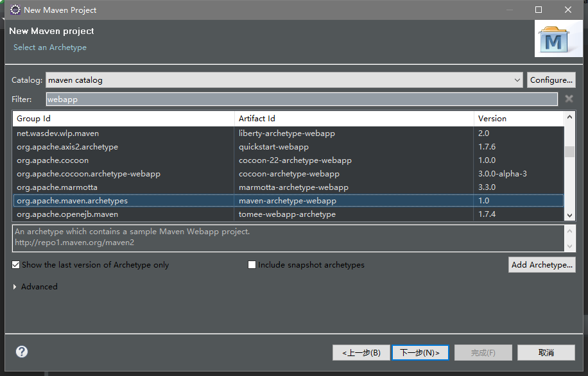Click the help question mark icon
Screen dimensions: 588x376
pyautogui.click(x=22, y=352)
